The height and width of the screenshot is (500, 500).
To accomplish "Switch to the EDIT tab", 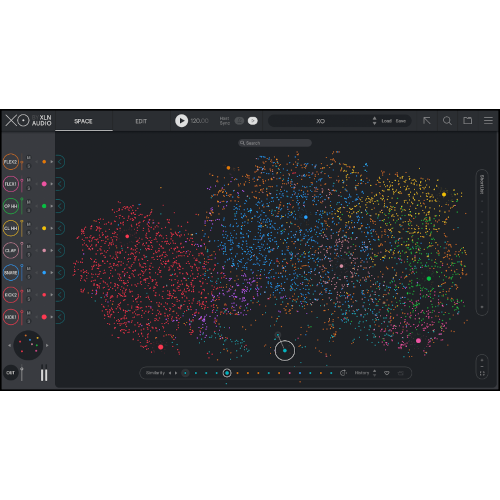I will click(x=141, y=121).
